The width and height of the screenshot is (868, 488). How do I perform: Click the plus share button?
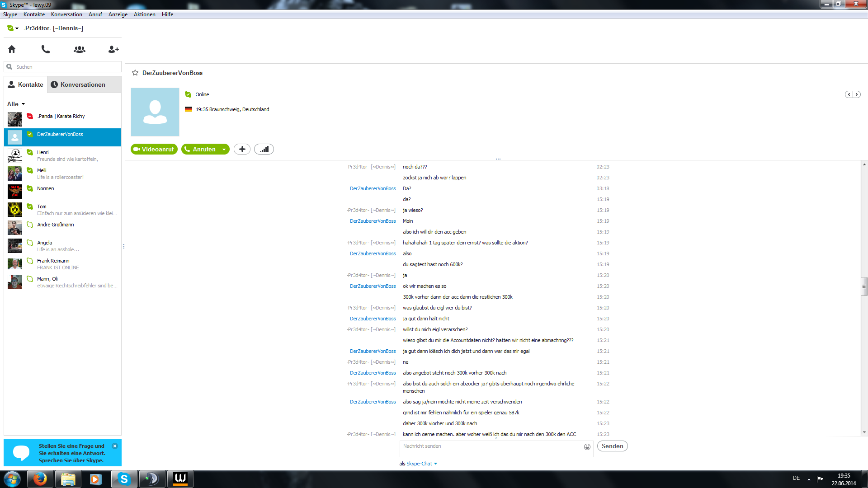point(242,149)
